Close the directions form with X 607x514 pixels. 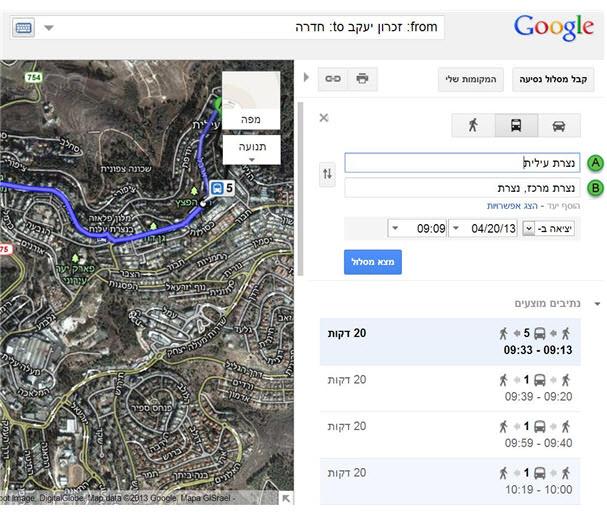click(x=324, y=118)
